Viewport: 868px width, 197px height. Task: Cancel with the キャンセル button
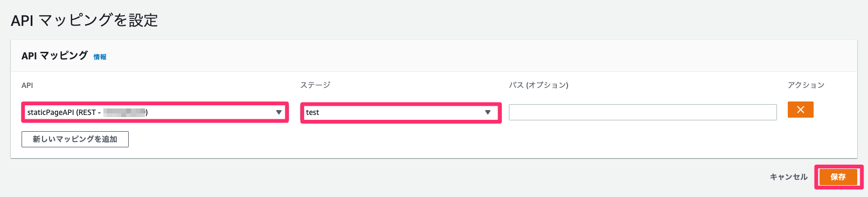point(788,177)
